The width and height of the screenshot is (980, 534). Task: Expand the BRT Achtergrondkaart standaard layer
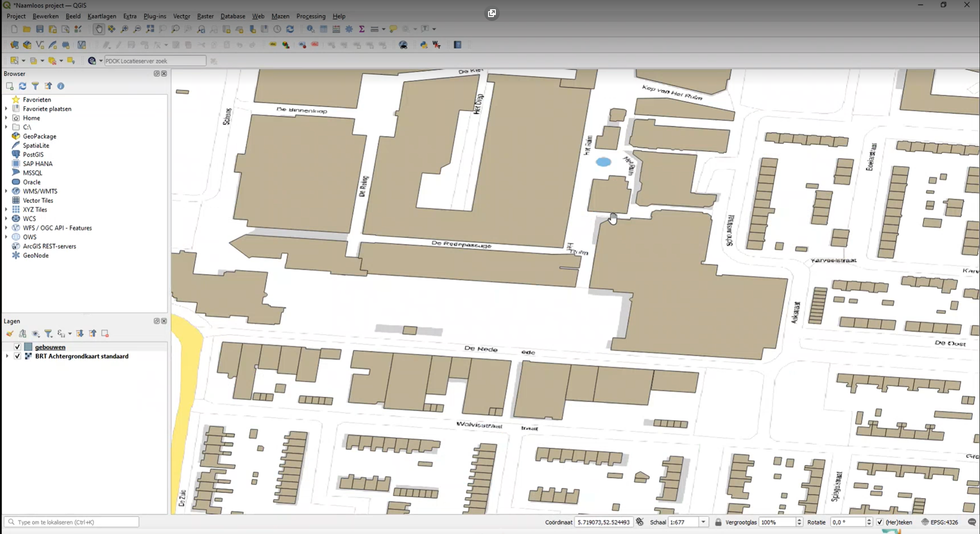click(7, 356)
